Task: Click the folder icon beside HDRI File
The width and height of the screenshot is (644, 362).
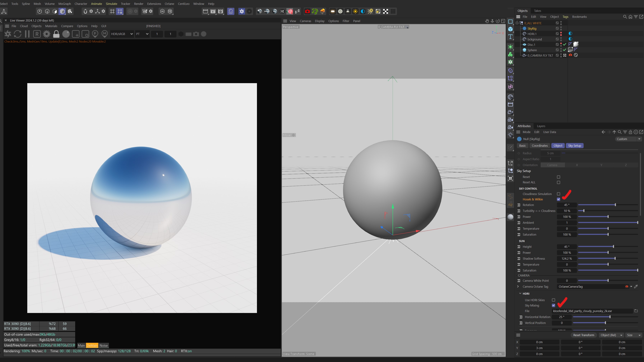Action: tap(636, 311)
